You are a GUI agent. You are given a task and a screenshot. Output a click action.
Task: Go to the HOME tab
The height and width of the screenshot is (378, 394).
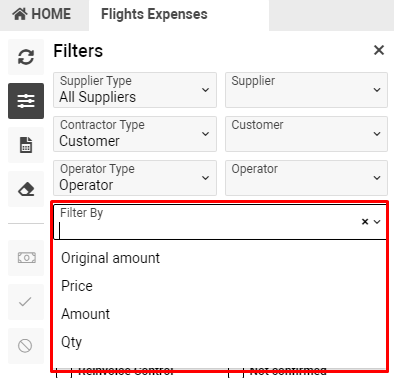click(x=42, y=14)
